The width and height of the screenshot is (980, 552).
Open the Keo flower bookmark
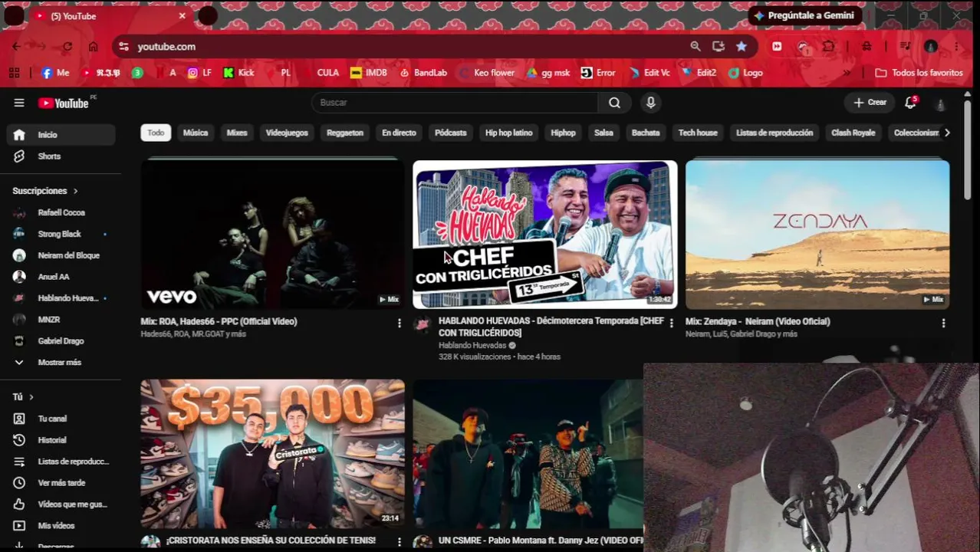coord(487,73)
